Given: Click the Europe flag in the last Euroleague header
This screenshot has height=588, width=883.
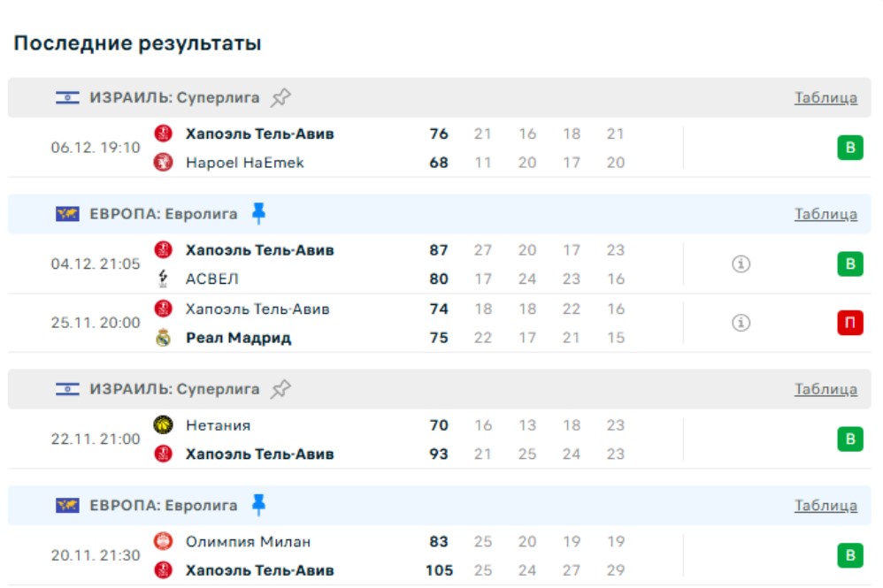Looking at the screenshot, I should click(x=67, y=506).
